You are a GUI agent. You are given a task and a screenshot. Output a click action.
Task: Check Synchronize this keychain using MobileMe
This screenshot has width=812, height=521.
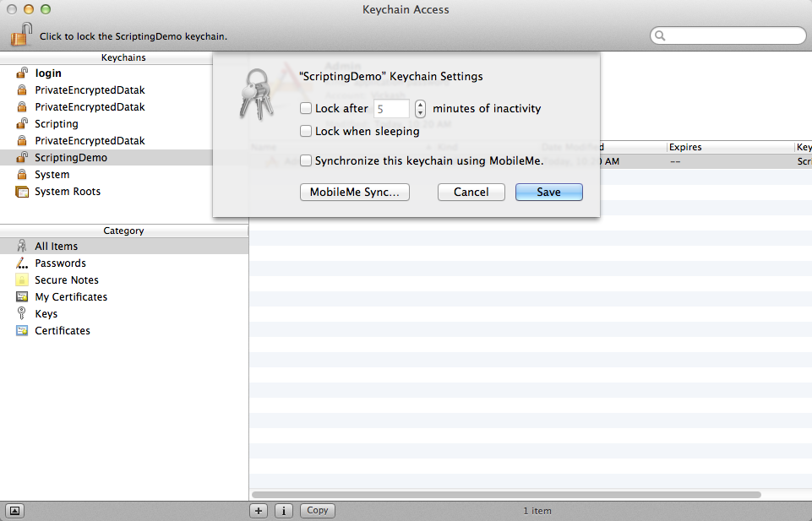[x=306, y=160]
